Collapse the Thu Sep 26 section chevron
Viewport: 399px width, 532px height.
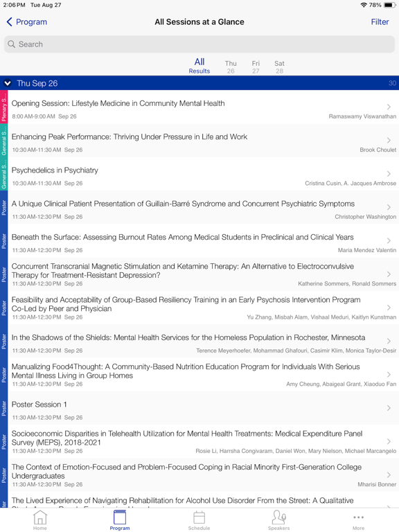pos(8,83)
